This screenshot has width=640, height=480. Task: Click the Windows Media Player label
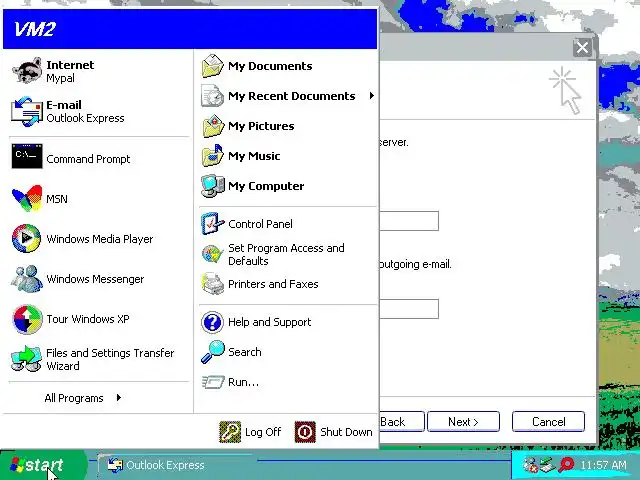click(x=100, y=239)
